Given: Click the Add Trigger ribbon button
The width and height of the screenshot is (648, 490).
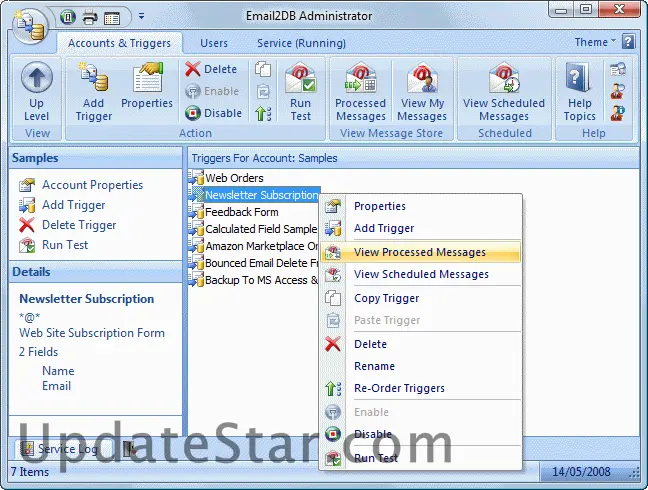Looking at the screenshot, I should coord(94,91).
